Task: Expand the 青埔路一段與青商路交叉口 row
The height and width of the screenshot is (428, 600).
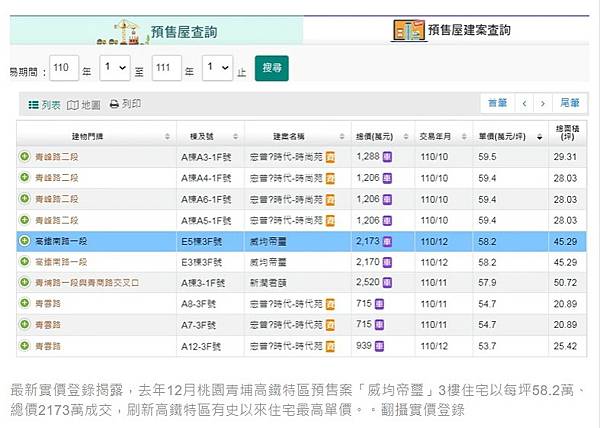Action: (24, 283)
